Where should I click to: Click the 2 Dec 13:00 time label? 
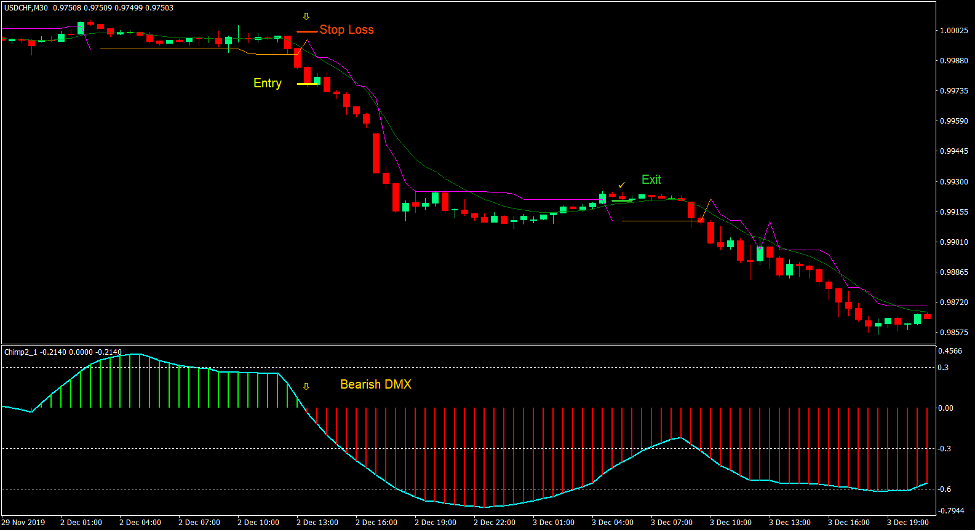318,522
